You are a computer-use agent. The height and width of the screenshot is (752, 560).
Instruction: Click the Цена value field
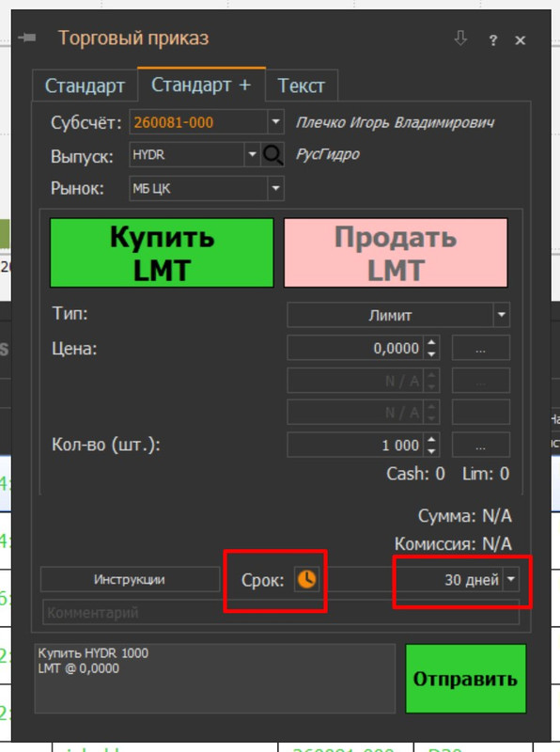pyautogui.click(x=355, y=348)
